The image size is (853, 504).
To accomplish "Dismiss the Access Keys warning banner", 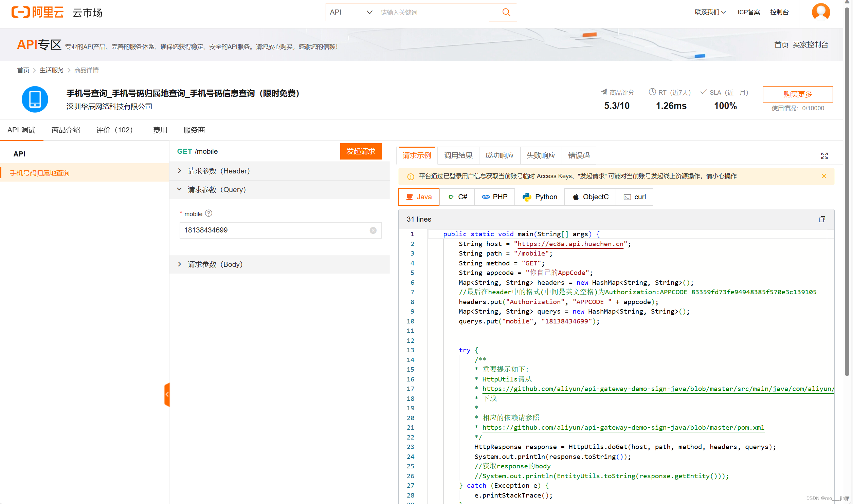I will point(824,176).
